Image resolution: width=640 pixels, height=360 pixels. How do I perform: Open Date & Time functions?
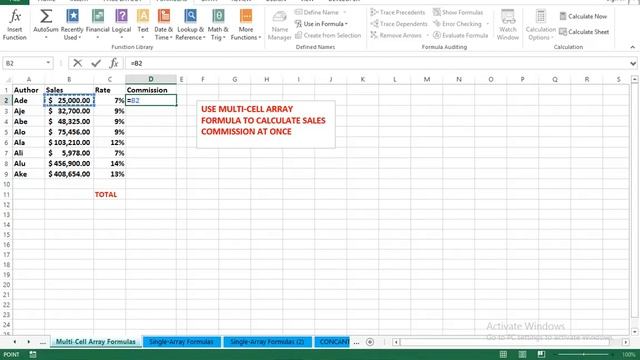[x=163, y=25]
